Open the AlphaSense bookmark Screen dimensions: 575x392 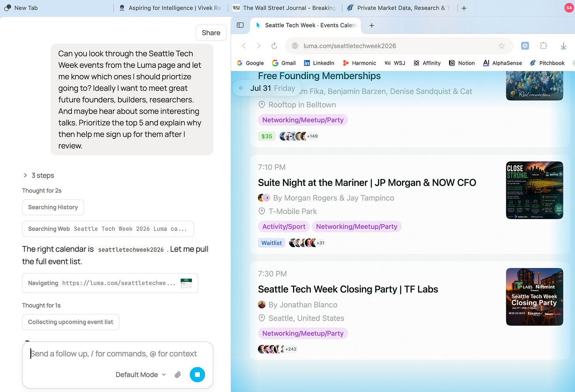tap(503, 63)
